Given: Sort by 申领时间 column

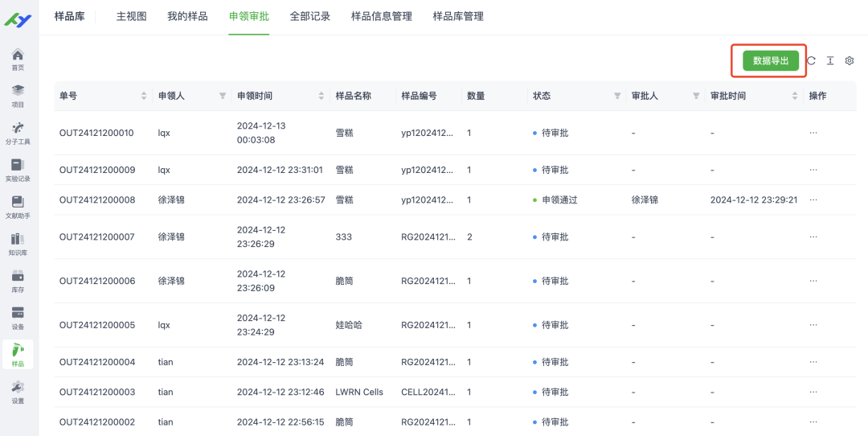Looking at the screenshot, I should [x=321, y=96].
